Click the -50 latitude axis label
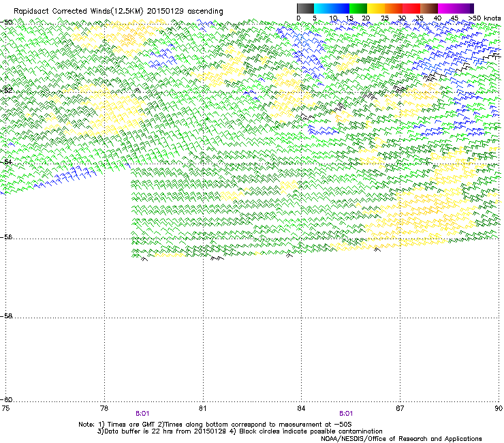The image size is (504, 443). coord(6,22)
